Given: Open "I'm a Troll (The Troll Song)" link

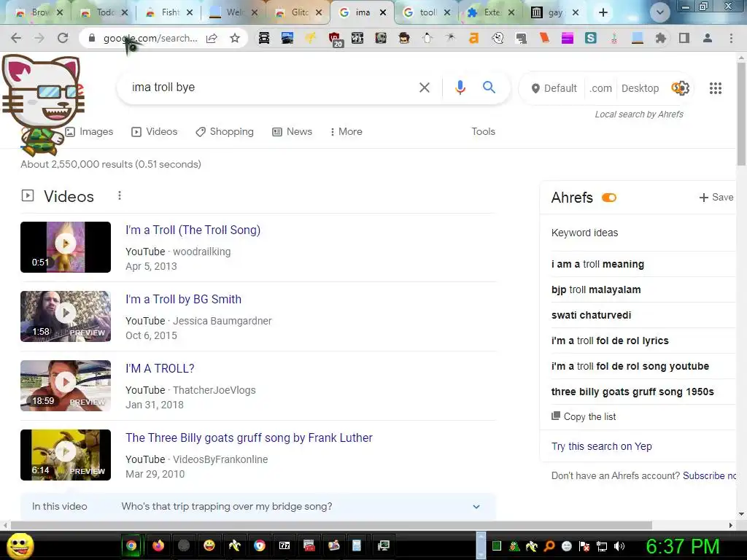Looking at the screenshot, I should pos(193,230).
